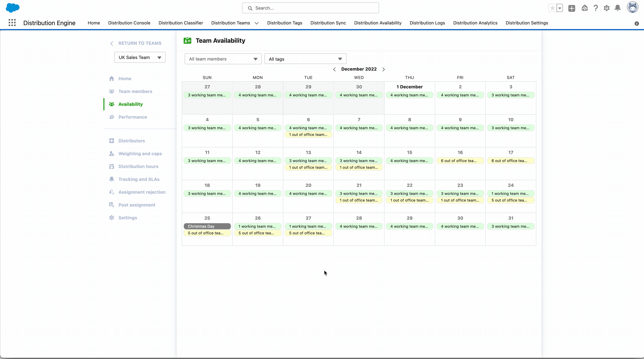
Task: Open the Team members sidebar link
Action: click(x=135, y=91)
